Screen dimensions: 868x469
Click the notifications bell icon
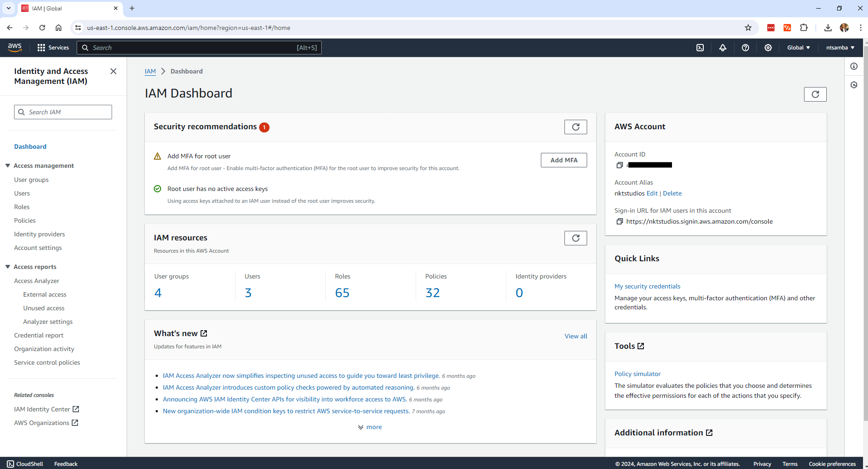[723, 48]
